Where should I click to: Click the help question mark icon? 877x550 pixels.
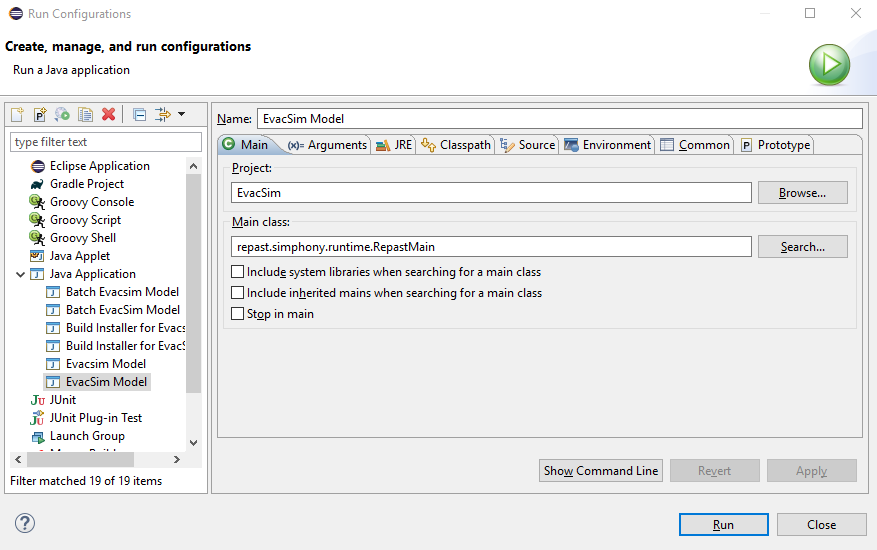[x=25, y=523]
